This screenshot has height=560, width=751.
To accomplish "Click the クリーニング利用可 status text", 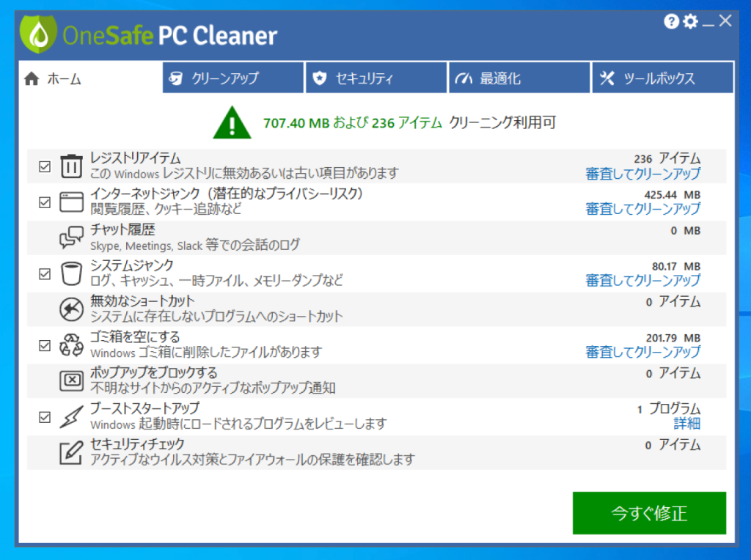I will 502,122.
